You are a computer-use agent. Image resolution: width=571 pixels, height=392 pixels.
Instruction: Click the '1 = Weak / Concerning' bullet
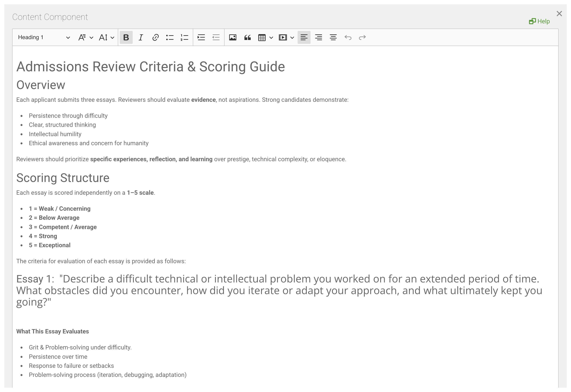pyautogui.click(x=59, y=209)
